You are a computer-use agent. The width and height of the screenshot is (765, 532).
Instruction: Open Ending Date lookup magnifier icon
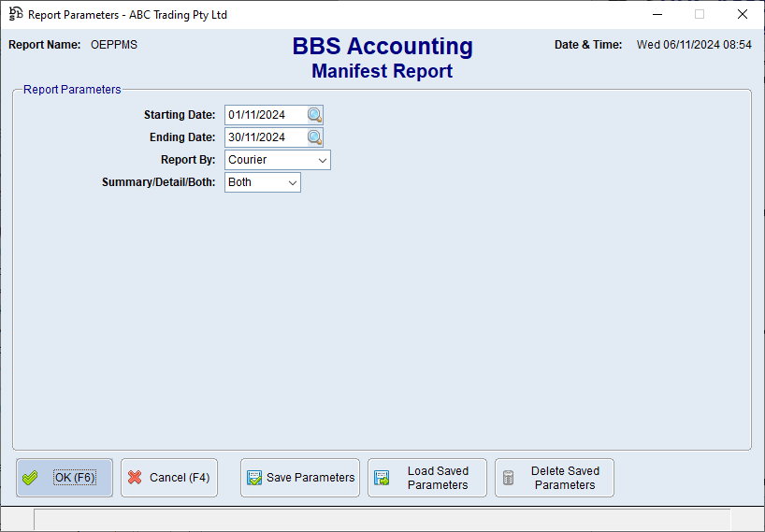pyautogui.click(x=314, y=137)
